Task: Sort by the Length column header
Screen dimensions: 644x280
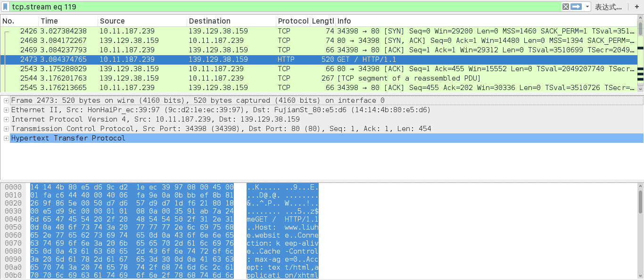Action: point(322,21)
